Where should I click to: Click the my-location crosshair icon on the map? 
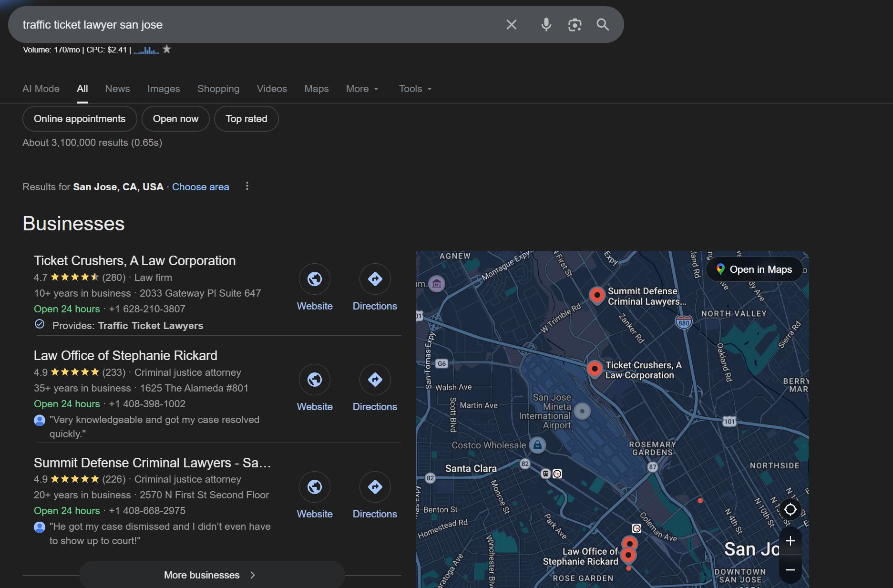pos(790,509)
